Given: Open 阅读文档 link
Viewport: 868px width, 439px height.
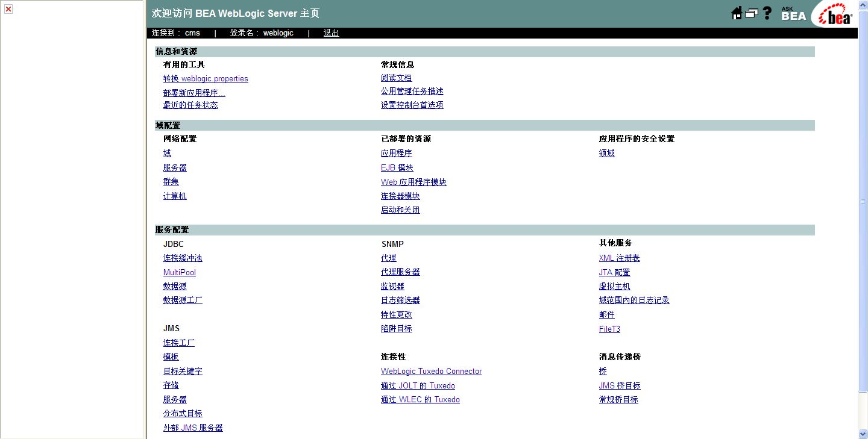Looking at the screenshot, I should [397, 78].
